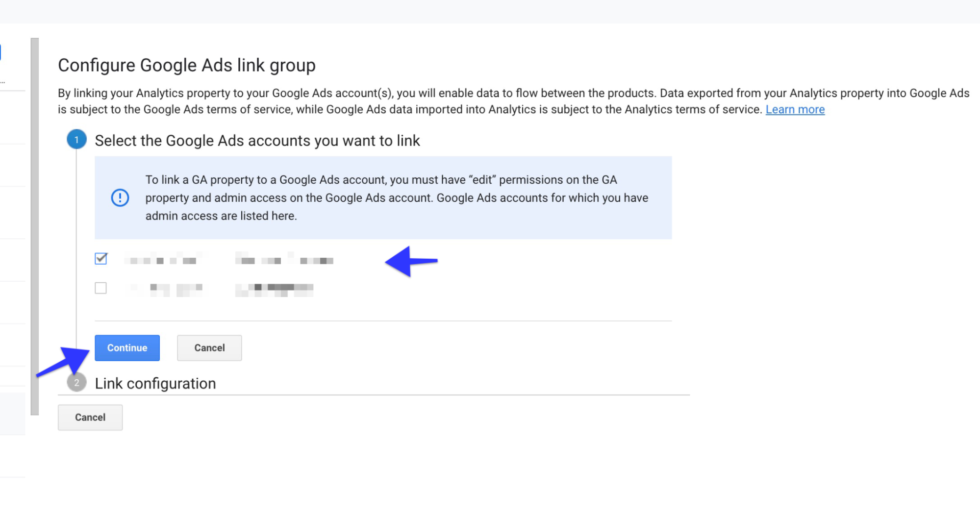The width and height of the screenshot is (980, 516).
Task: Uncheck the first Google Ads account checkbox
Action: [x=101, y=259]
